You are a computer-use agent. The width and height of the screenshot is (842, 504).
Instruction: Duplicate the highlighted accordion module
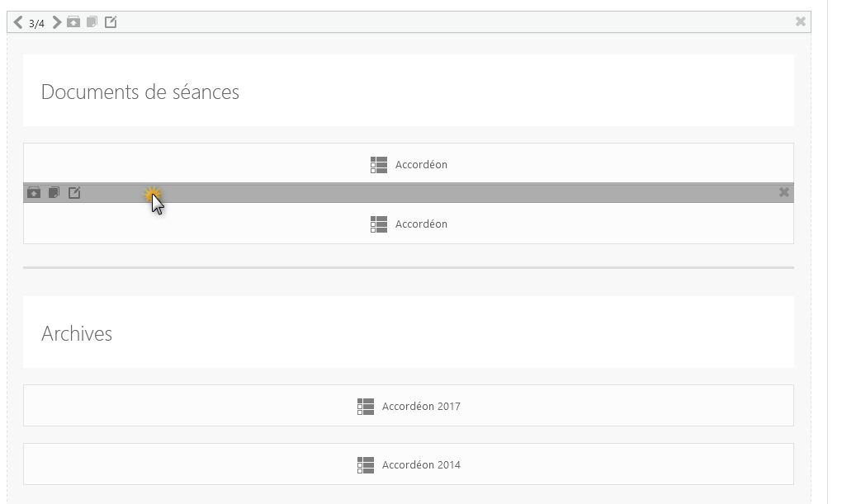pos(54,193)
